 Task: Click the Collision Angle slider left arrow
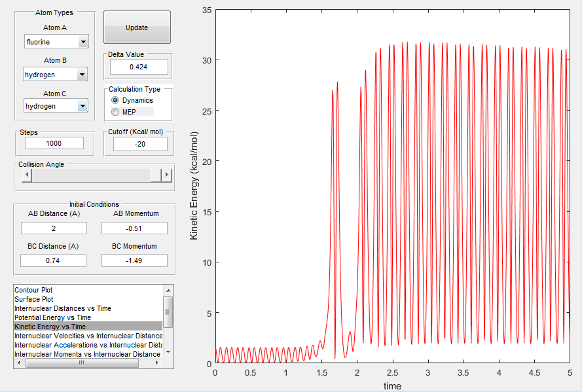27,175
